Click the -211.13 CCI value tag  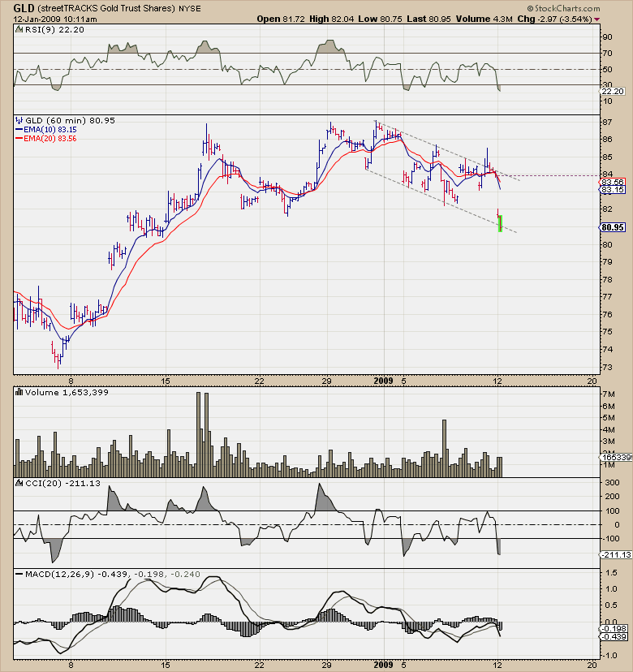coord(616,554)
